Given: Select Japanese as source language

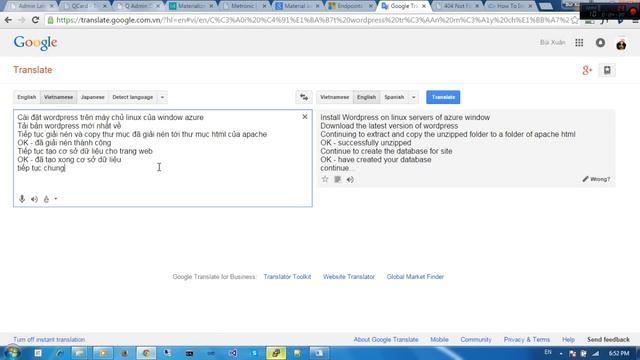Looking at the screenshot, I should point(93,97).
